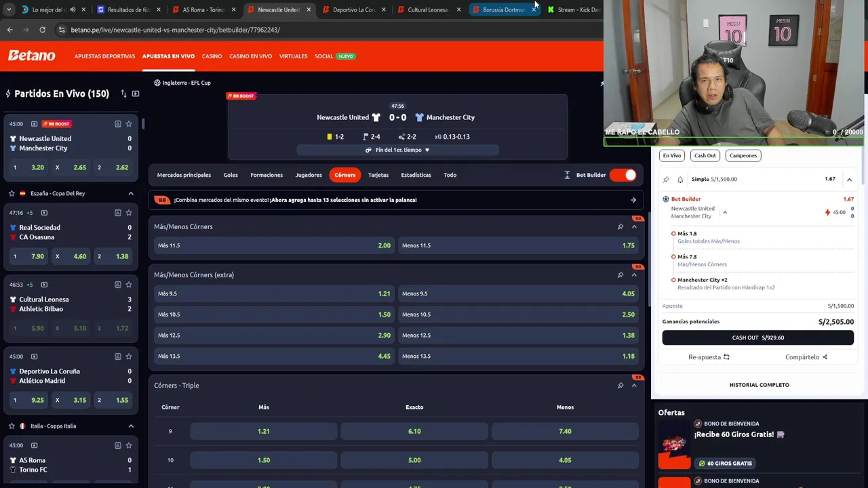Viewport: 868px width, 488px height.
Task: Select Más 11.5 corners at 2.00
Action: coord(274,245)
